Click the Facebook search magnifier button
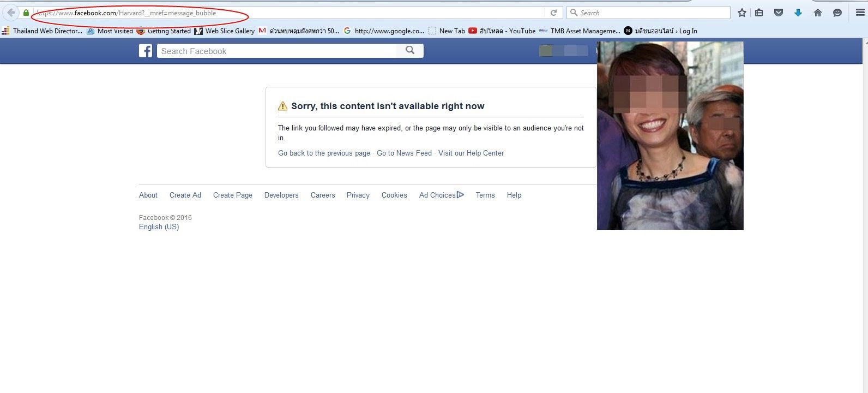The image size is (868, 393). (410, 51)
